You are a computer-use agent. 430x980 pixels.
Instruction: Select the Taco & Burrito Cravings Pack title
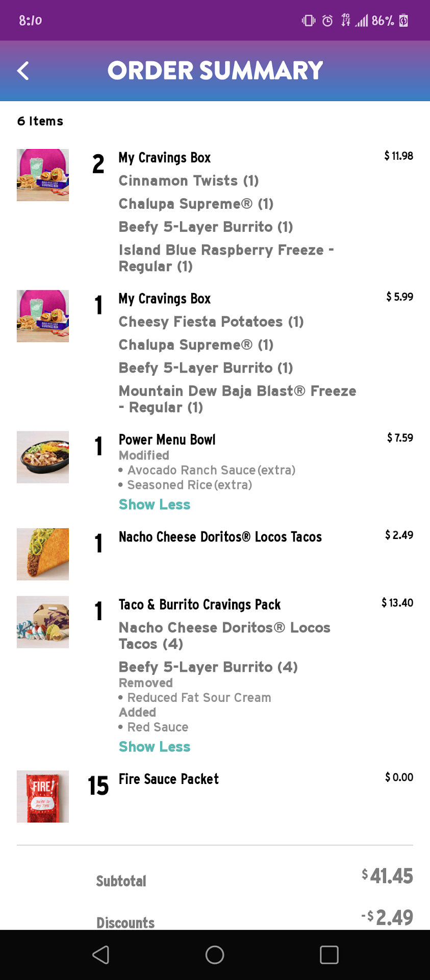click(x=199, y=604)
